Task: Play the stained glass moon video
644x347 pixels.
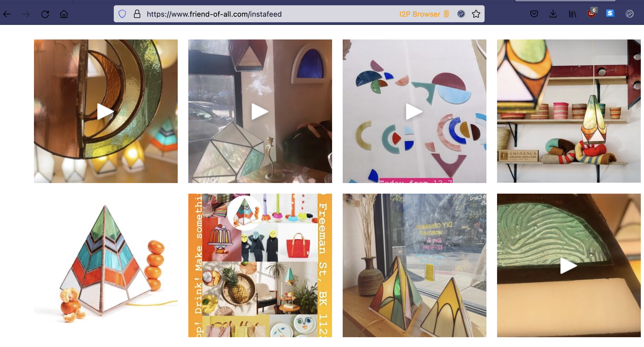Action: click(106, 111)
